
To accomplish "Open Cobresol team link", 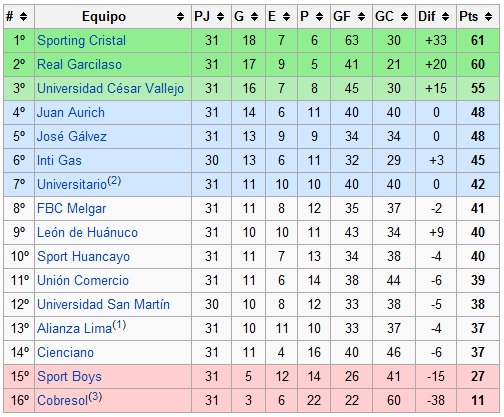I will tap(62, 401).
